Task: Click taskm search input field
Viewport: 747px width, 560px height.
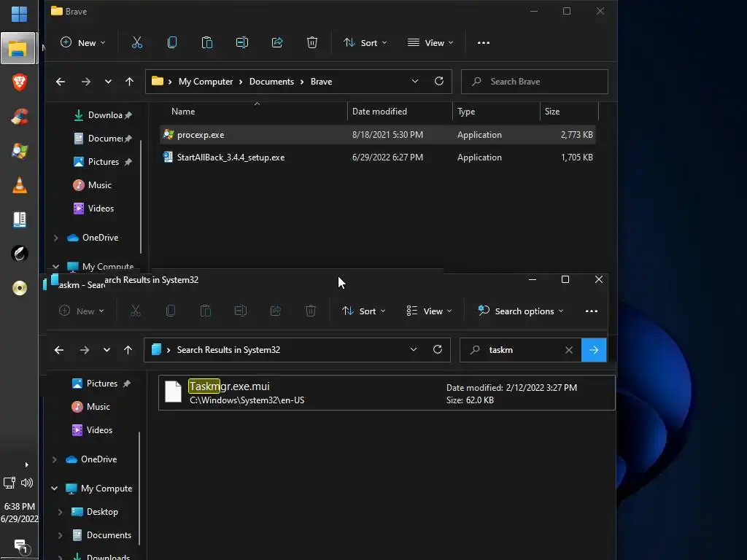Action: click(521, 350)
